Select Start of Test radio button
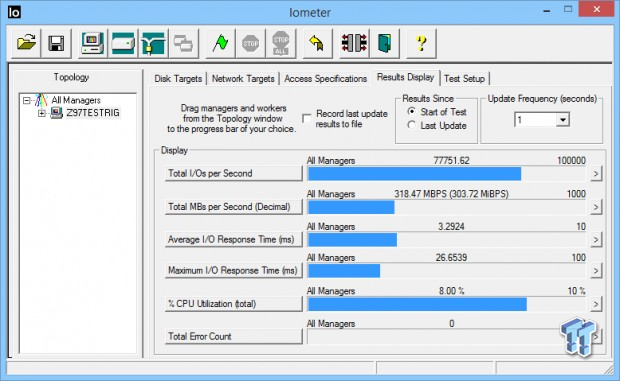Viewport: 620px width, 381px height. click(x=412, y=111)
